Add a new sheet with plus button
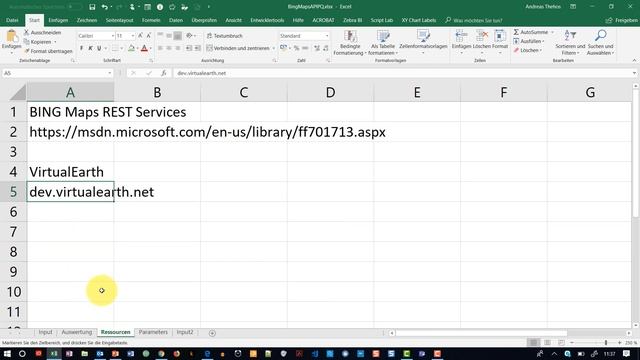 pyautogui.click(x=212, y=333)
